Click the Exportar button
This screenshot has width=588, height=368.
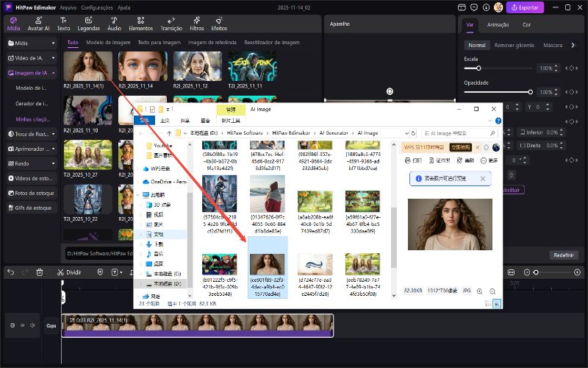coord(525,7)
